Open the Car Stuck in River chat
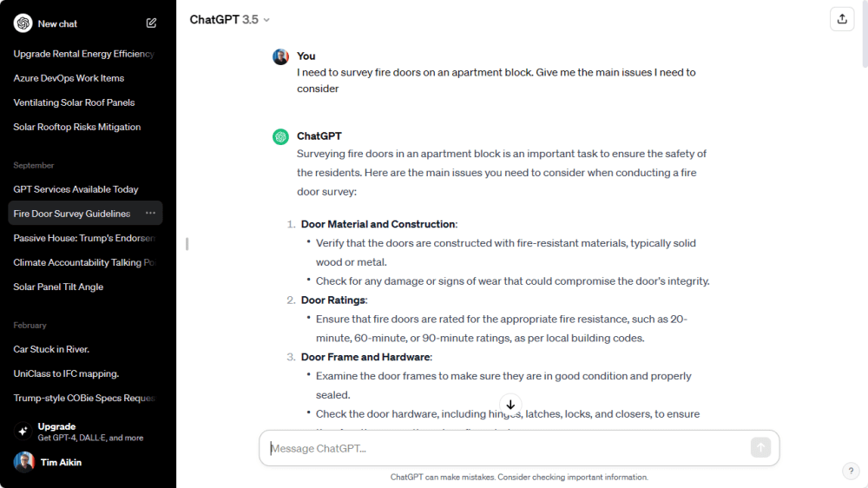Viewport: 868px width, 488px height. pyautogui.click(x=51, y=349)
